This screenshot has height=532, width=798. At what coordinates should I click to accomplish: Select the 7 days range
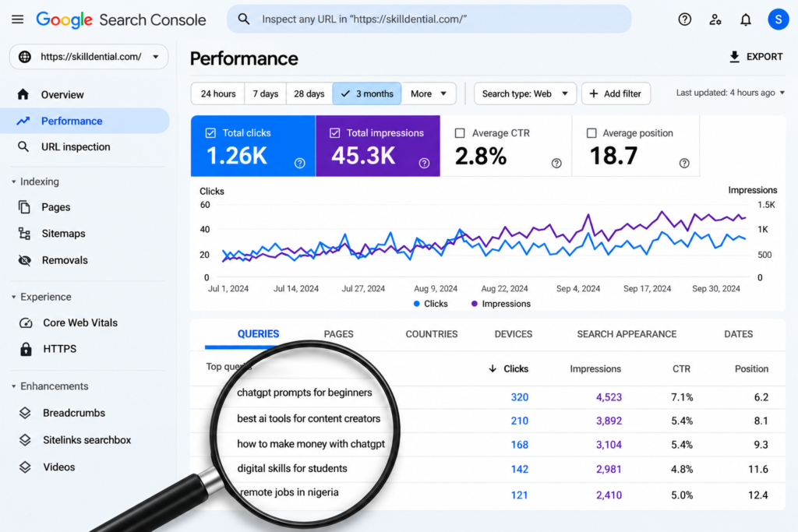(x=265, y=93)
